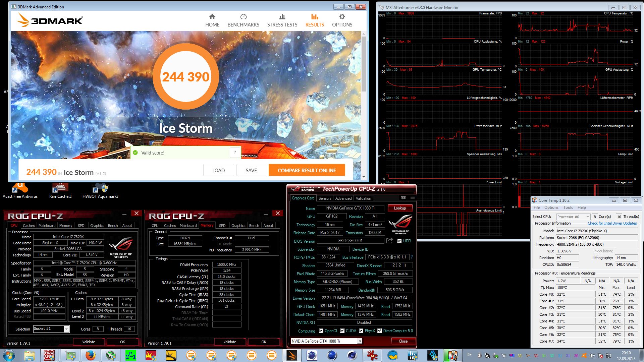Switch to the Sensors tab in GPU-Z

(325, 198)
